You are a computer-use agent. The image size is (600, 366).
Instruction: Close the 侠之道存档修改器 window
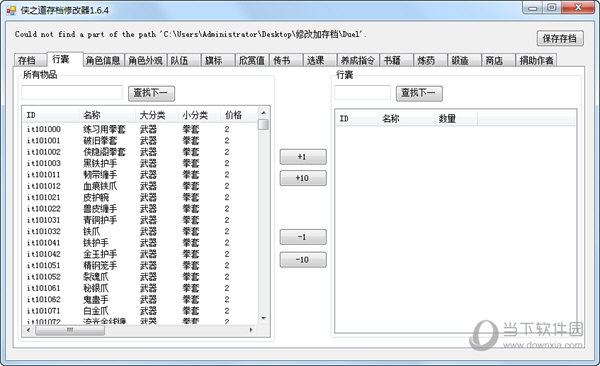coord(579,8)
